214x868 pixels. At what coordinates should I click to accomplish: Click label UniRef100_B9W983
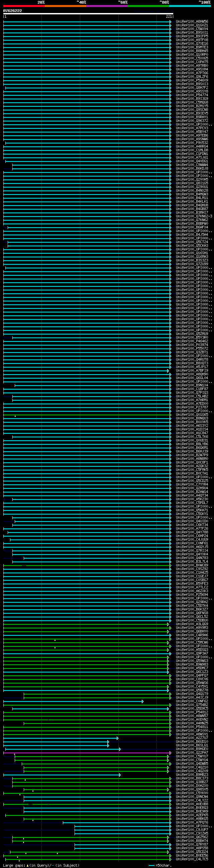click(x=192, y=665)
